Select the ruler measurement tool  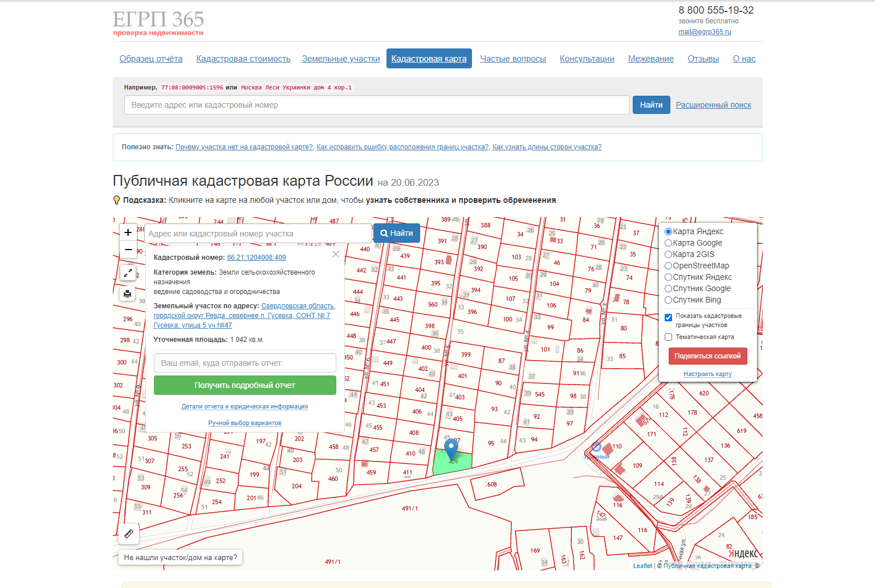point(129,534)
